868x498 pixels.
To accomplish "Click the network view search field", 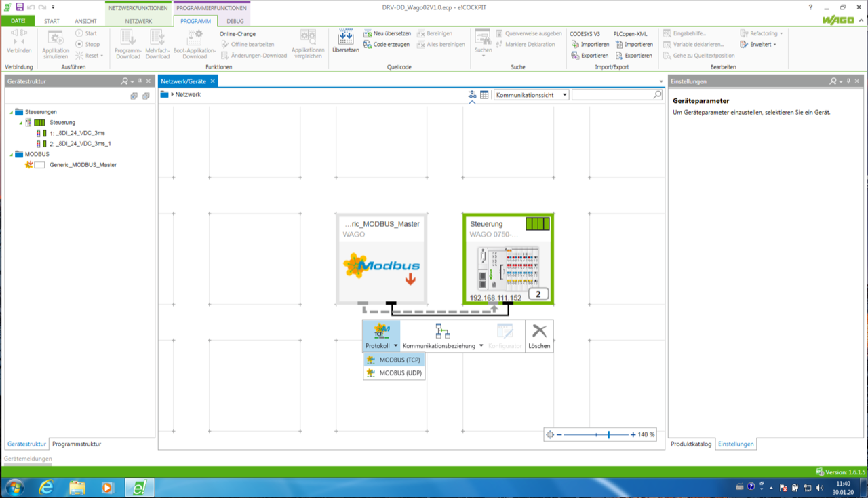I will tap(616, 95).
